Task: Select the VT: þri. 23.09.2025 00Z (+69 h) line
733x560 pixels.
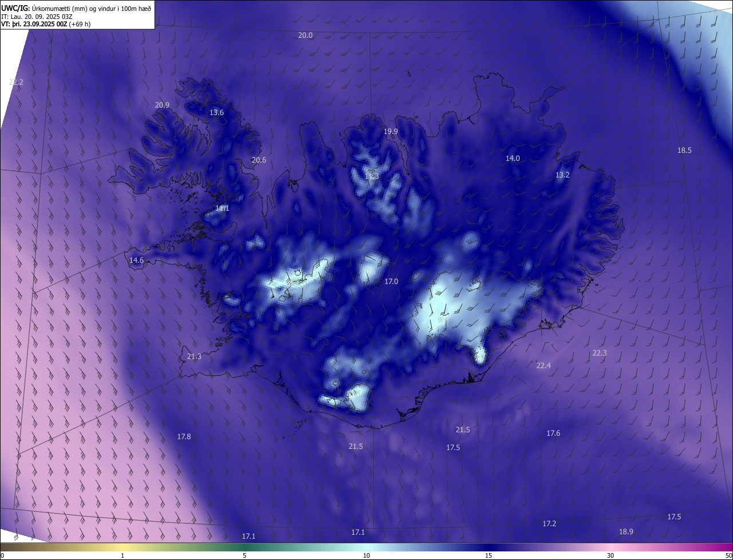Action: (46, 24)
